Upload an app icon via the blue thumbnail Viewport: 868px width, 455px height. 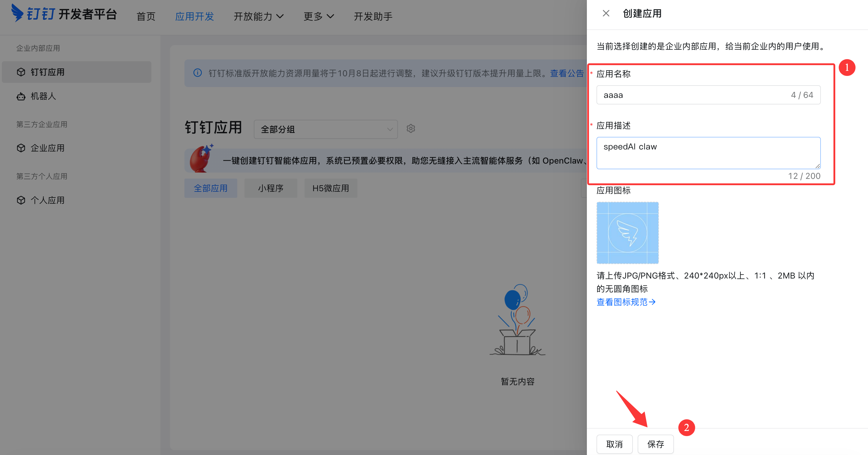(x=627, y=233)
